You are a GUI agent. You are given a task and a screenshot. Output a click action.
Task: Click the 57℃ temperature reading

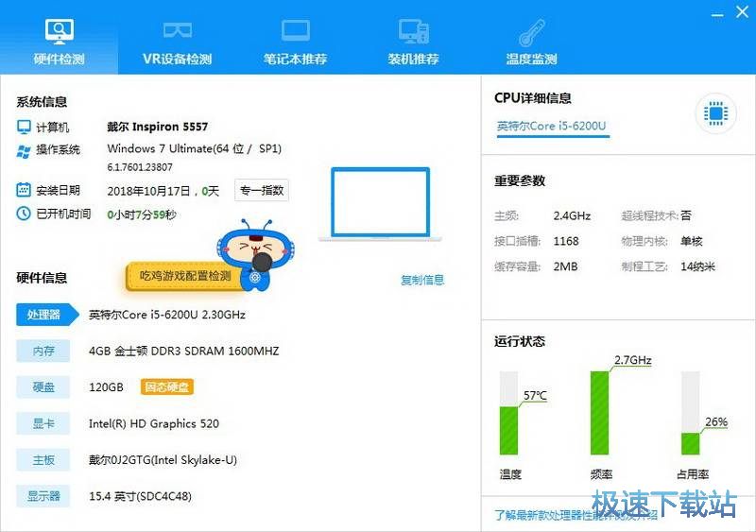tap(535, 396)
